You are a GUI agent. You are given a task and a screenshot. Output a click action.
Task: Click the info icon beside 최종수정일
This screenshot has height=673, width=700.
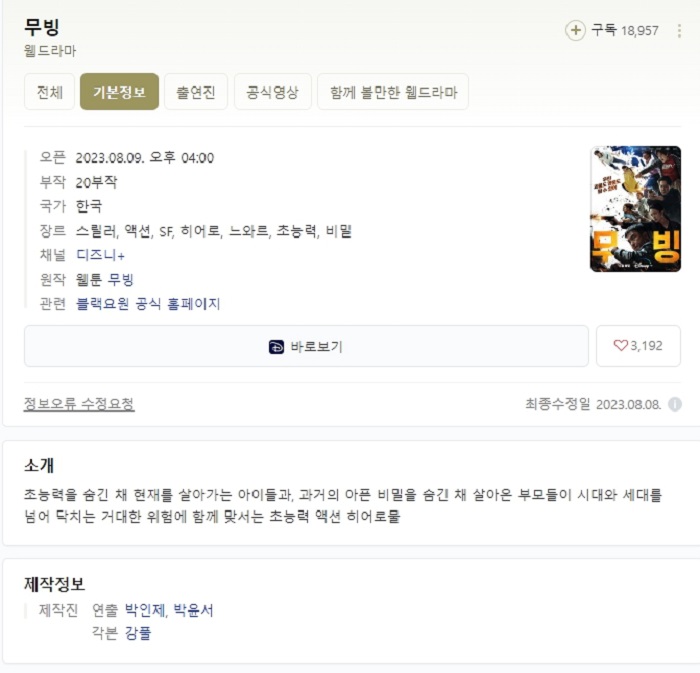[x=675, y=404]
